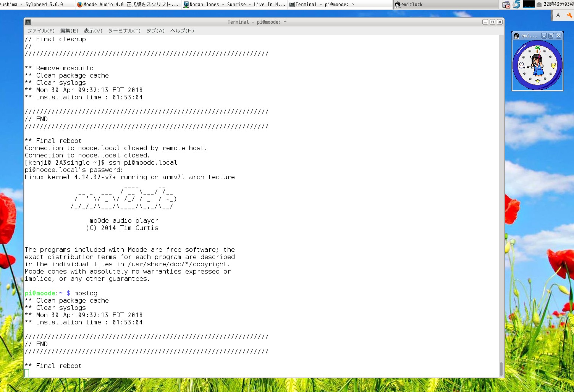Click the panel clock showing 22時43分
This screenshot has height=392, width=574.
click(558, 5)
